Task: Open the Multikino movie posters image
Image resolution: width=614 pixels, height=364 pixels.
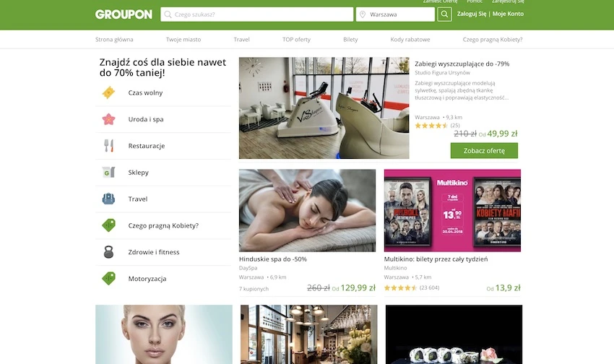Action: point(452,211)
